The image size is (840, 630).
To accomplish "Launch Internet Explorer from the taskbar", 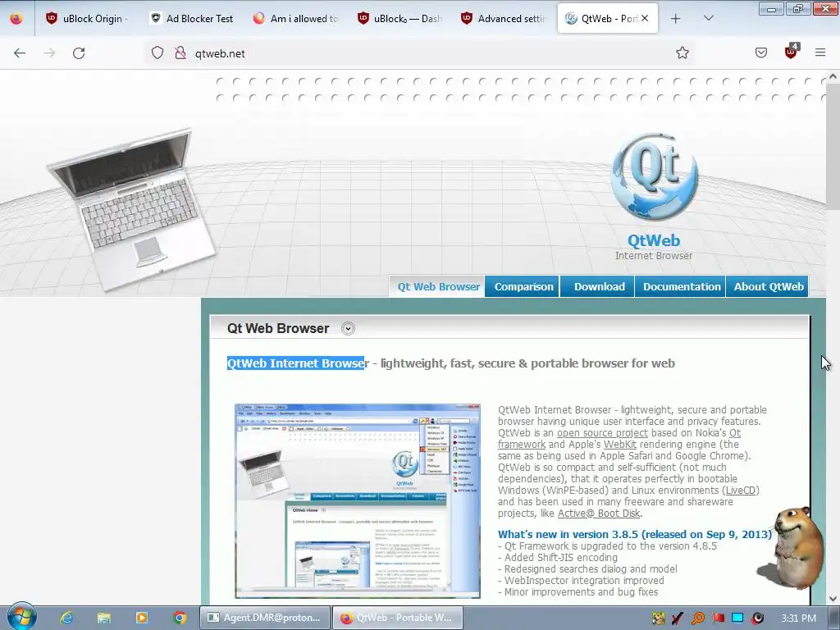I will (x=66, y=618).
